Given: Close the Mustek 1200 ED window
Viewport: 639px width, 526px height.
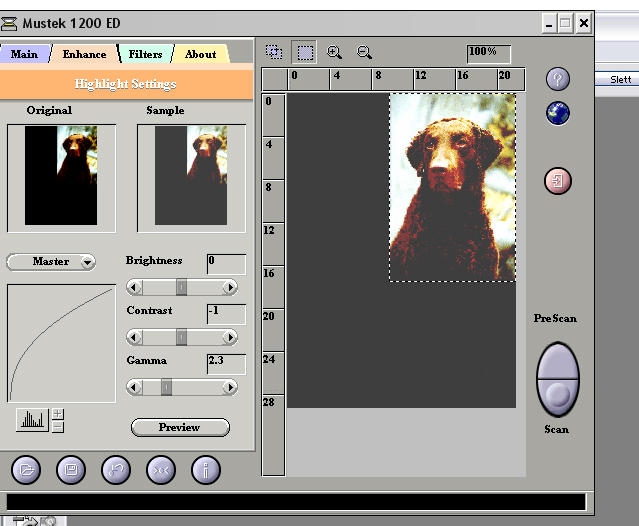Looking at the screenshot, I should click(584, 23).
